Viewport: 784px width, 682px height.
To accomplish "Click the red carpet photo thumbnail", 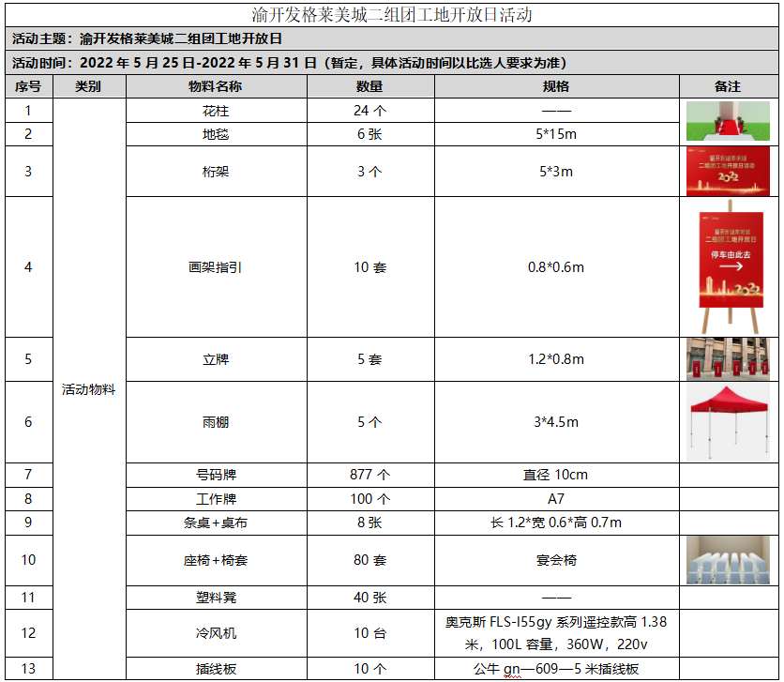I will [x=727, y=122].
